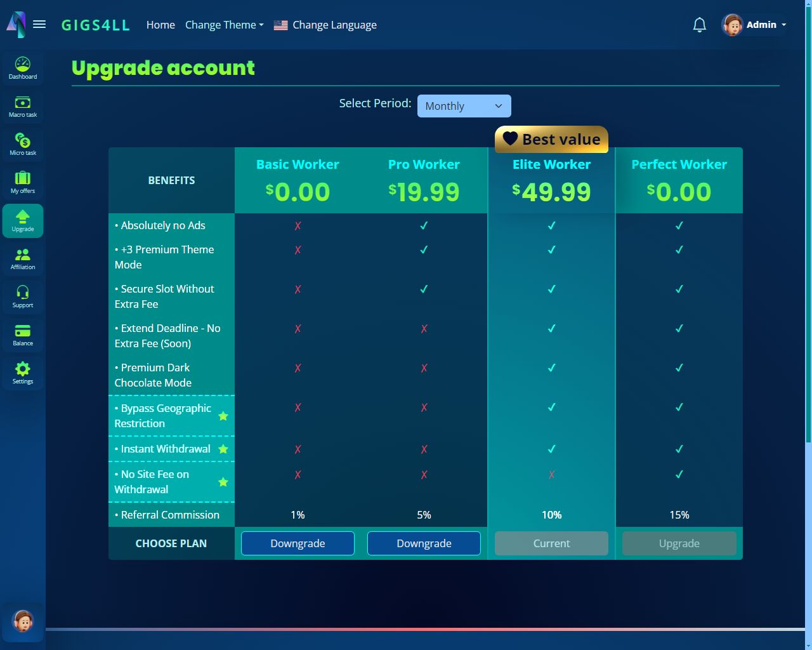812x650 pixels.
Task: Click the Current plan button
Action: click(551, 543)
